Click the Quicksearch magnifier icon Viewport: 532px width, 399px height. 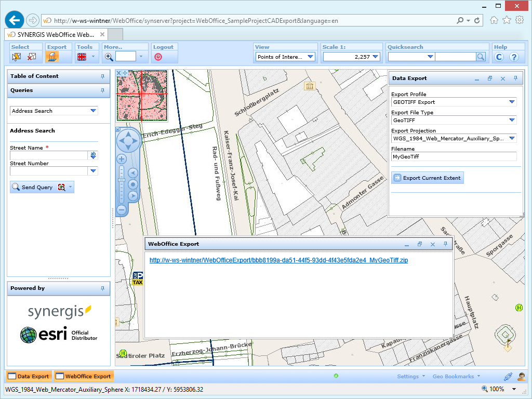click(x=481, y=57)
